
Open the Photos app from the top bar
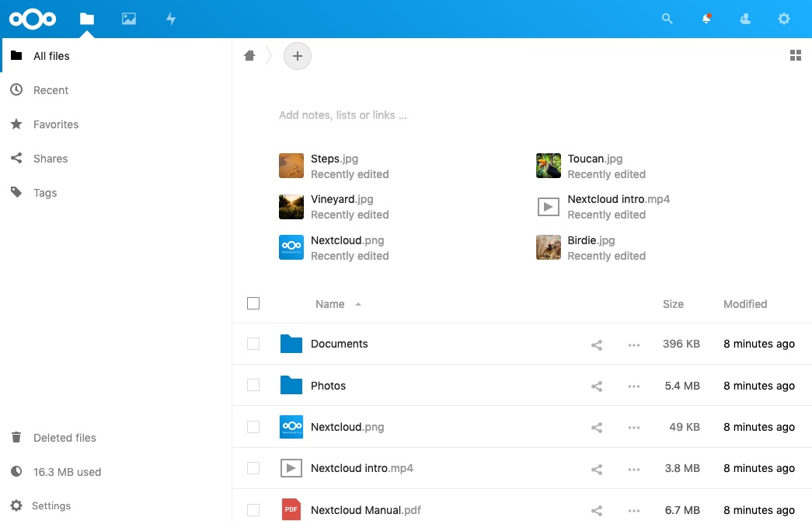tap(128, 19)
